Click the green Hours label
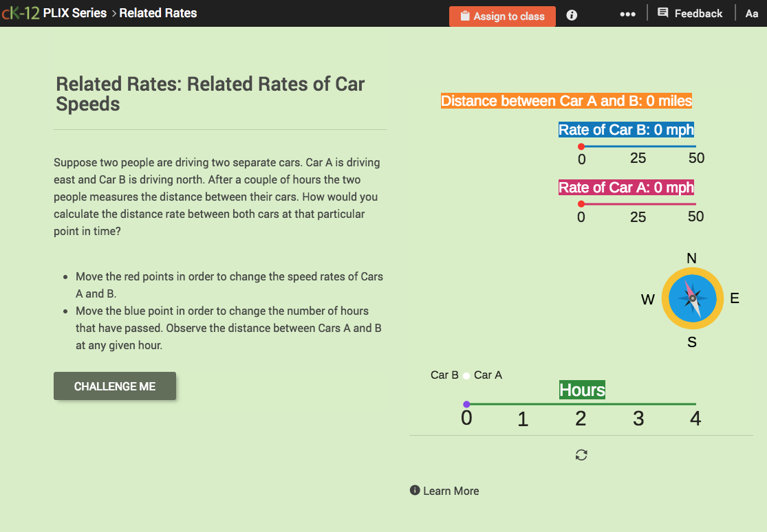This screenshot has height=532, width=767. (582, 390)
